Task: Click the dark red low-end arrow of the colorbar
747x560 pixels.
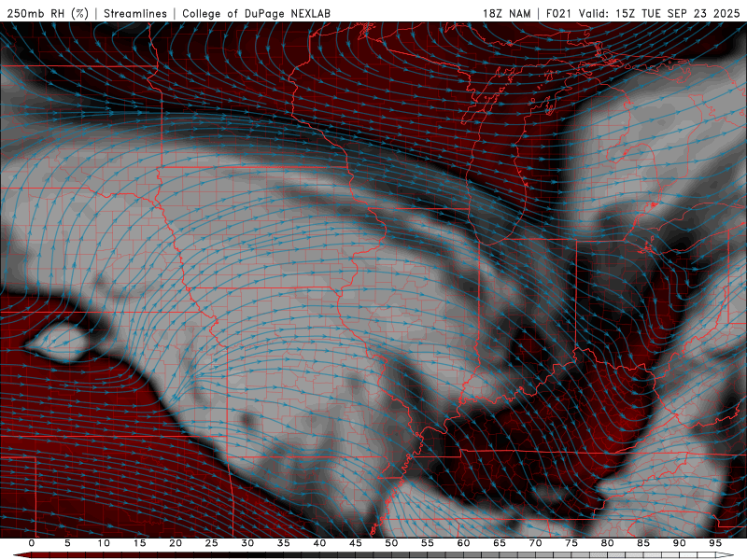Action: [21, 555]
